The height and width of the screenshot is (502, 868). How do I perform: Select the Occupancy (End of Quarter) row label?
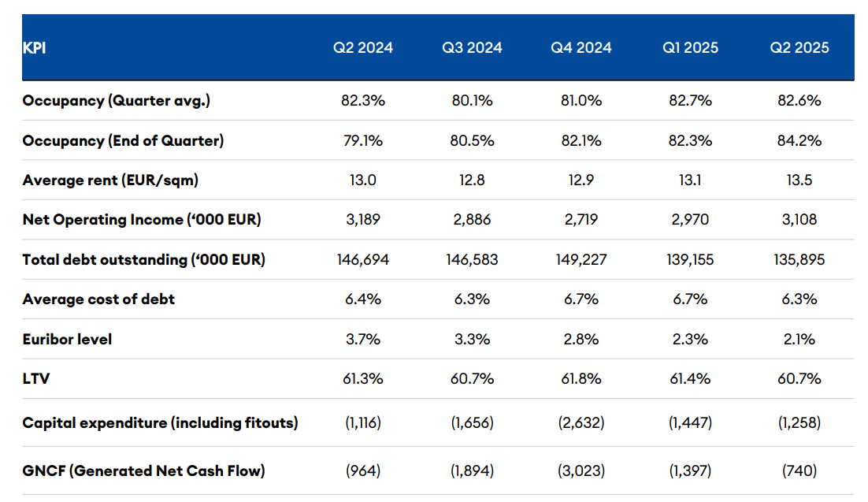coord(123,140)
